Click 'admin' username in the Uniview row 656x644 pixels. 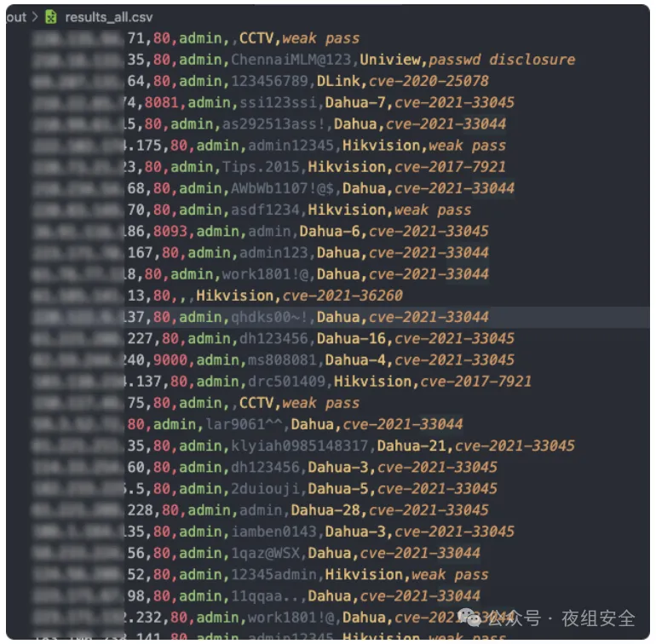click(200, 60)
